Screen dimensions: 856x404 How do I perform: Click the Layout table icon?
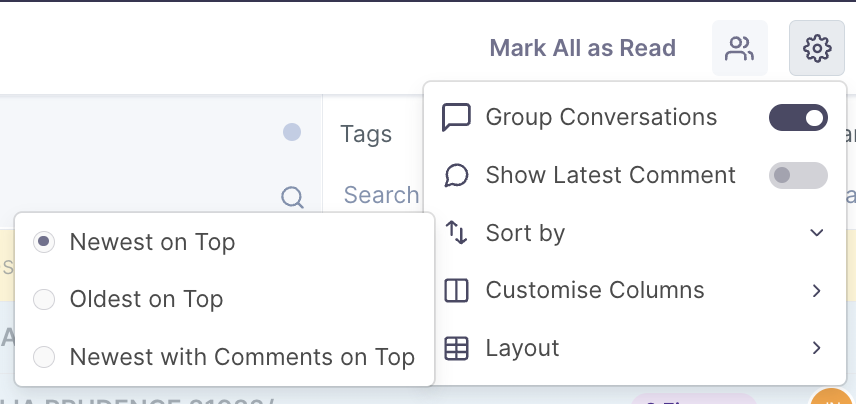456,348
